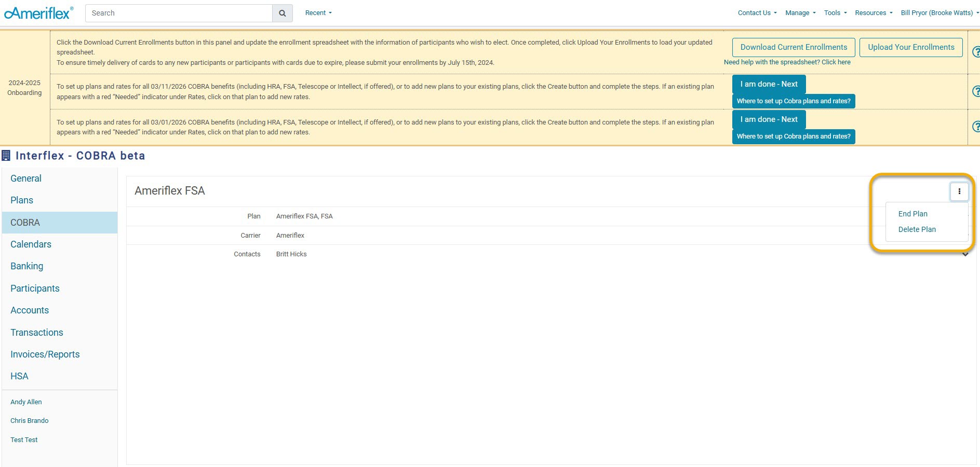The width and height of the screenshot is (980, 467).
Task: Click the help icon beside Upload Your Enrollments
Action: pyautogui.click(x=975, y=51)
